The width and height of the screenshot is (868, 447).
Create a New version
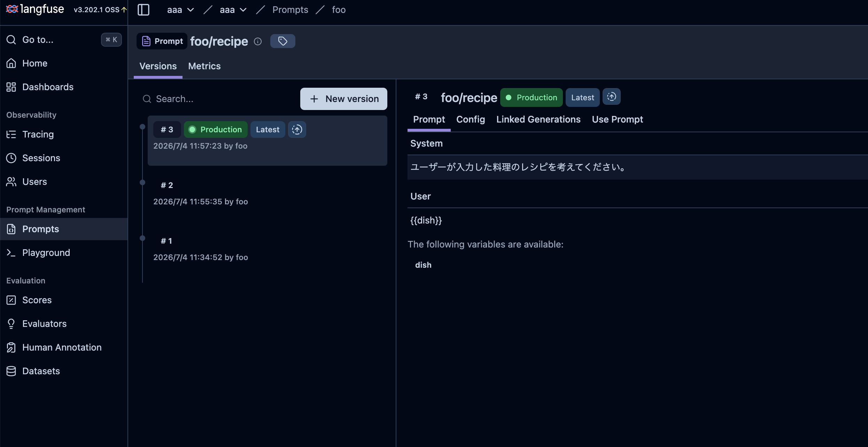pyautogui.click(x=344, y=99)
